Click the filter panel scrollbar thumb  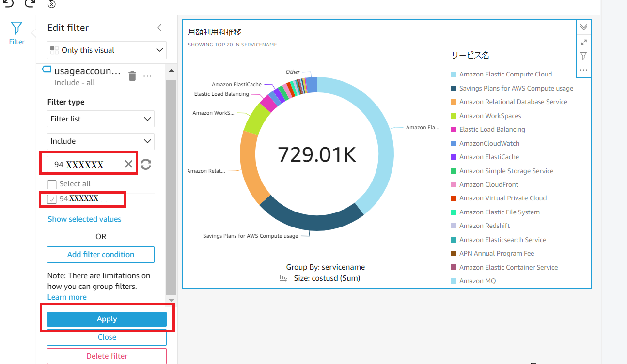[x=171, y=188]
